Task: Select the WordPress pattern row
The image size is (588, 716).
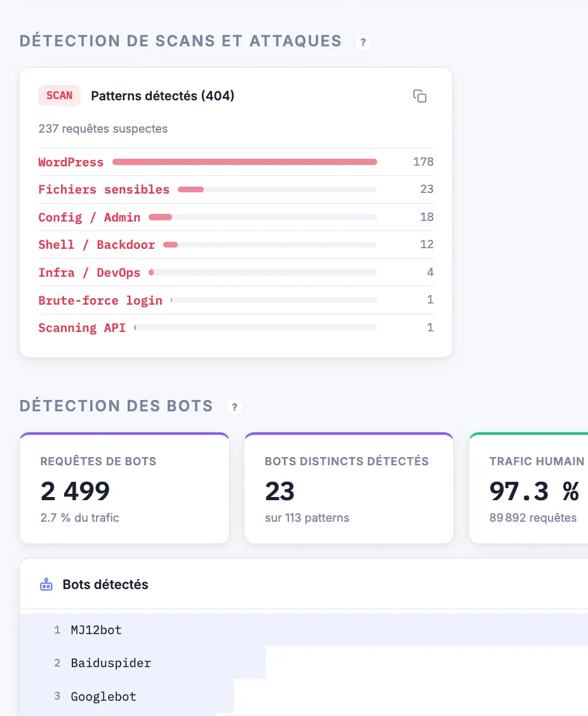Action: tap(236, 162)
